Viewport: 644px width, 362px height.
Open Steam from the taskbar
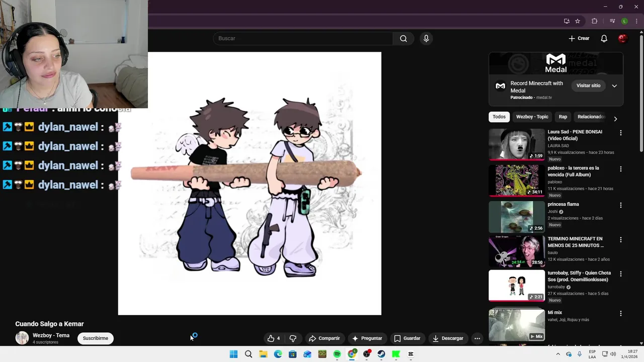coord(381,354)
